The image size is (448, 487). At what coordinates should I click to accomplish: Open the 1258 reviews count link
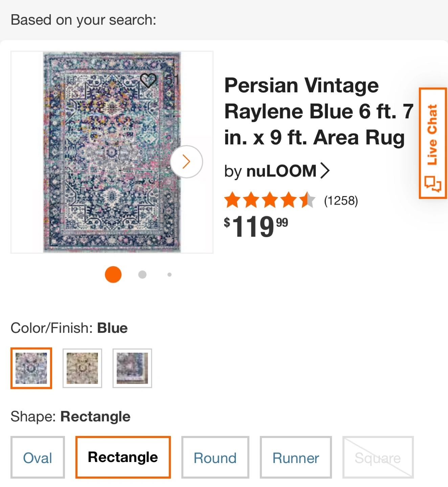click(x=341, y=201)
